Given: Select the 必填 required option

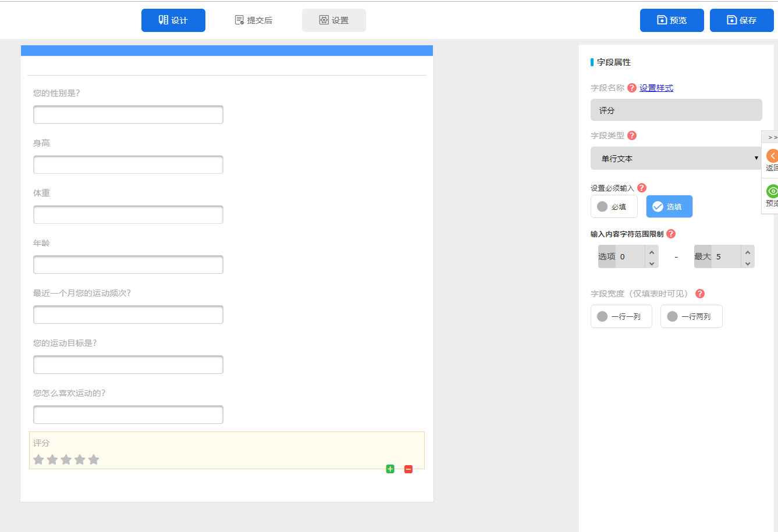Looking at the screenshot, I should (x=614, y=206).
